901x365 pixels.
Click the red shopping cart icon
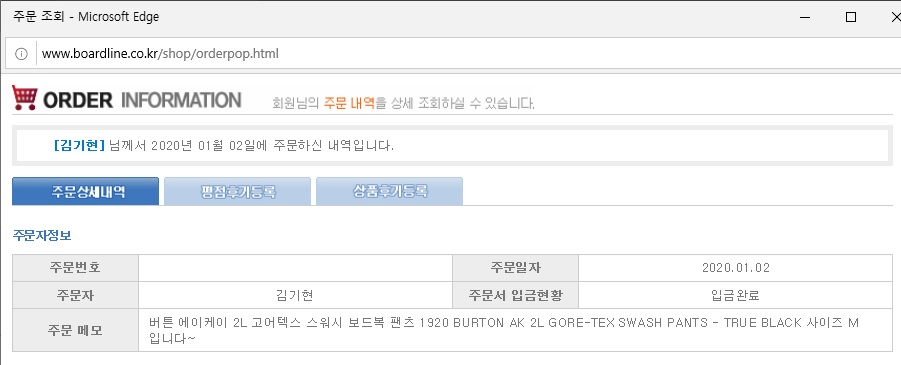(x=25, y=98)
